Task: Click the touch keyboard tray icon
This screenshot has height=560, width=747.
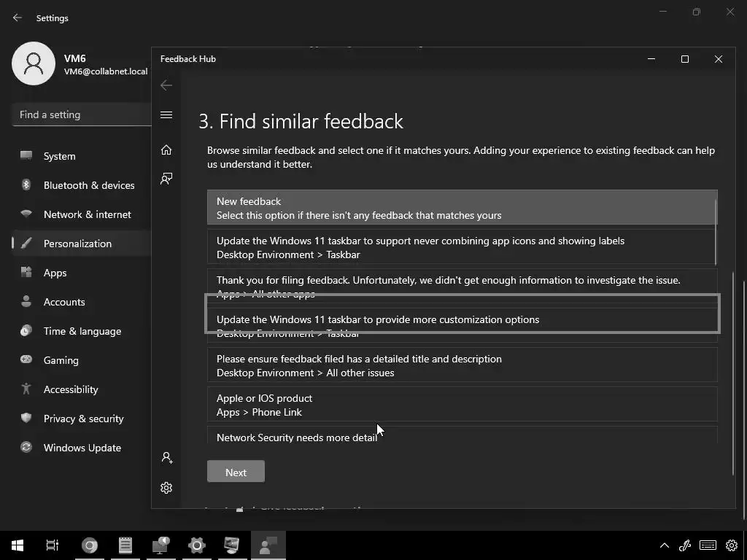Action: tap(708, 545)
